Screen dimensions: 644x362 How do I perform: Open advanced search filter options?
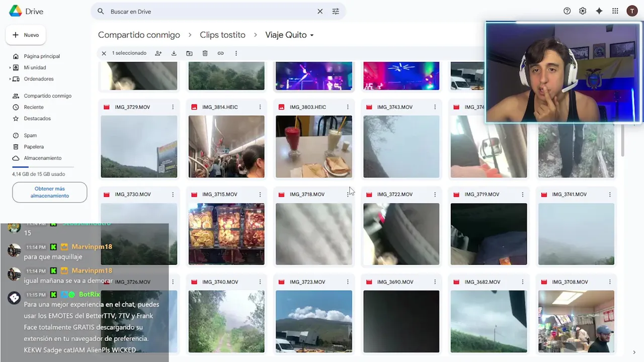pyautogui.click(x=336, y=12)
